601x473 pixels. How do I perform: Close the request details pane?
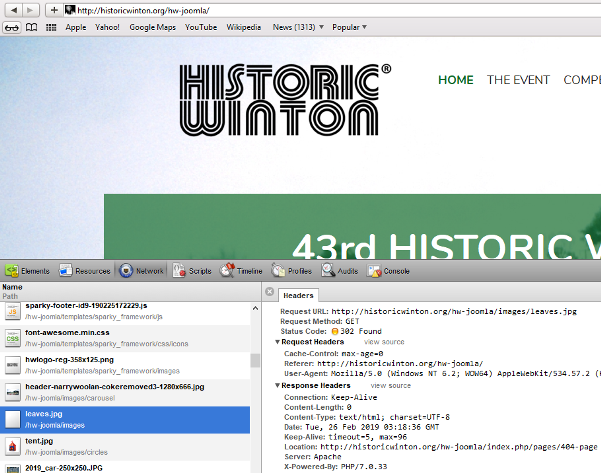pyautogui.click(x=269, y=292)
